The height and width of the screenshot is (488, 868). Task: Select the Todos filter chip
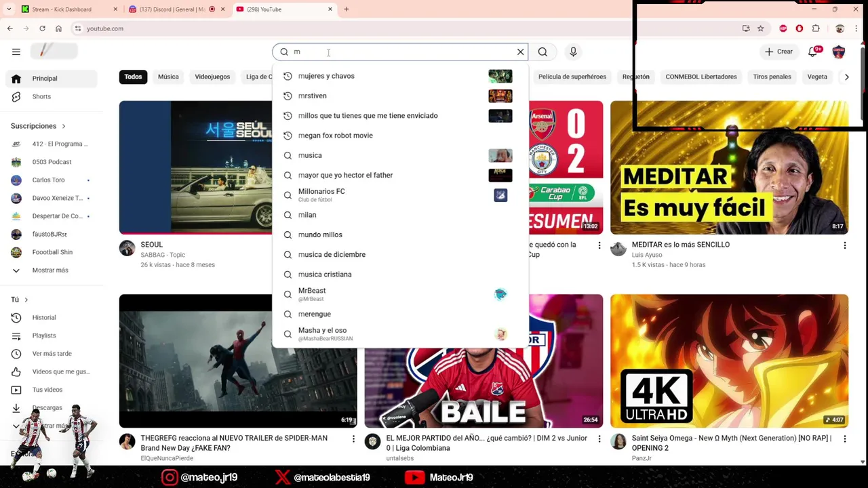click(x=133, y=77)
